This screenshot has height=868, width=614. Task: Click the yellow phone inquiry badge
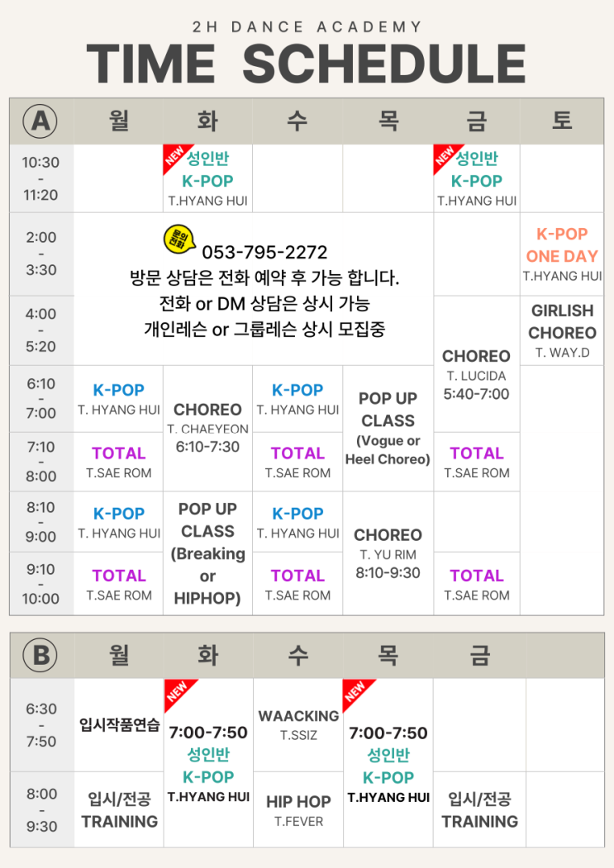176,240
